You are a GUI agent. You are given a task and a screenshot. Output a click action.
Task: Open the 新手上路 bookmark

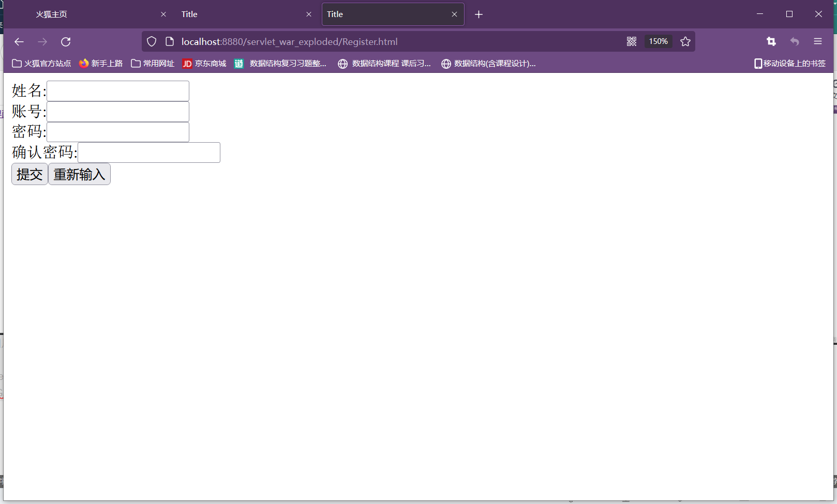tap(101, 64)
